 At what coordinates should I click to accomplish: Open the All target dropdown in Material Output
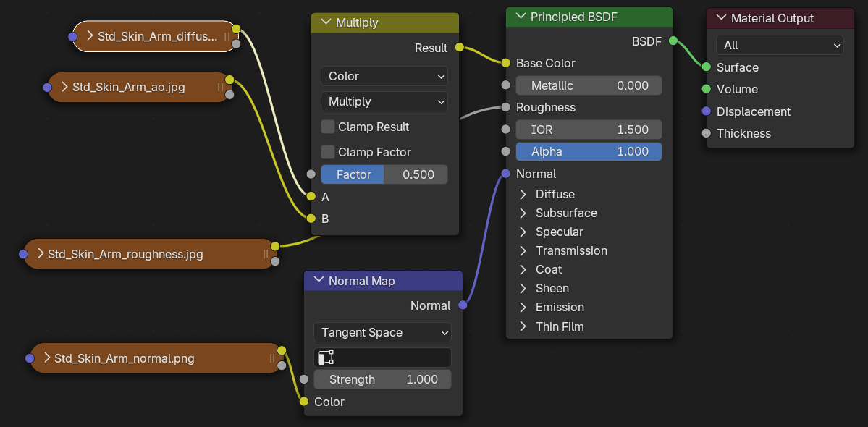780,46
